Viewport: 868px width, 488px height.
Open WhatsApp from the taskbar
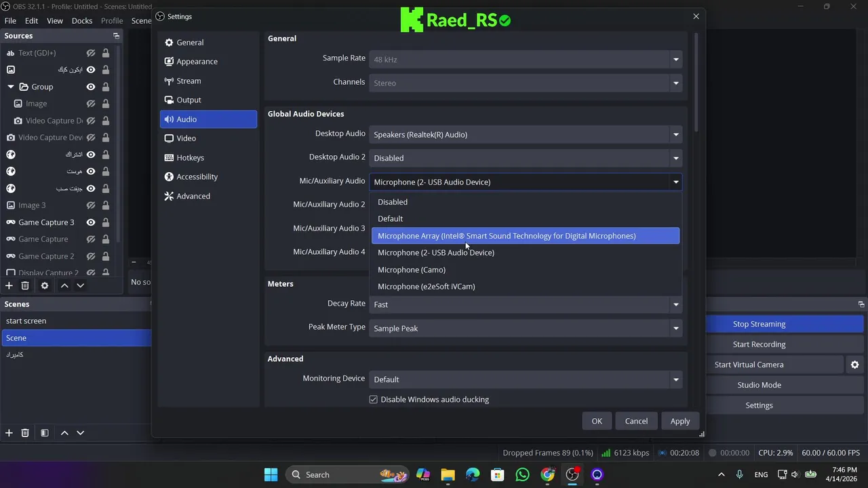tap(522, 474)
